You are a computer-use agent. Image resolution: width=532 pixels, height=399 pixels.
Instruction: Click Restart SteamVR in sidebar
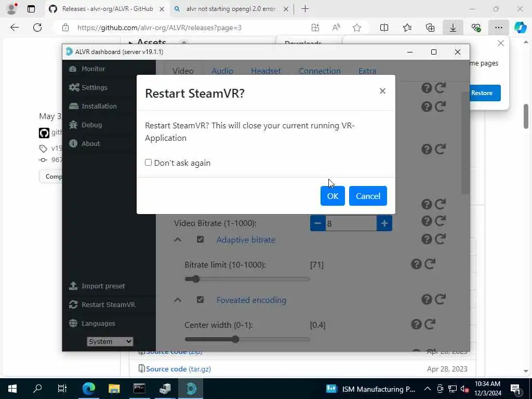102,304
